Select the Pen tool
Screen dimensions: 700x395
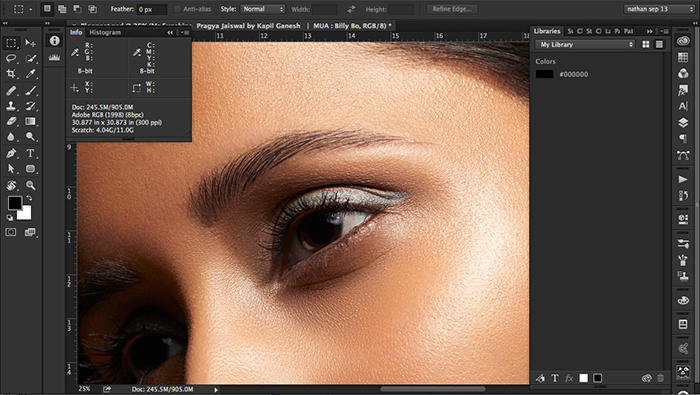click(x=11, y=154)
